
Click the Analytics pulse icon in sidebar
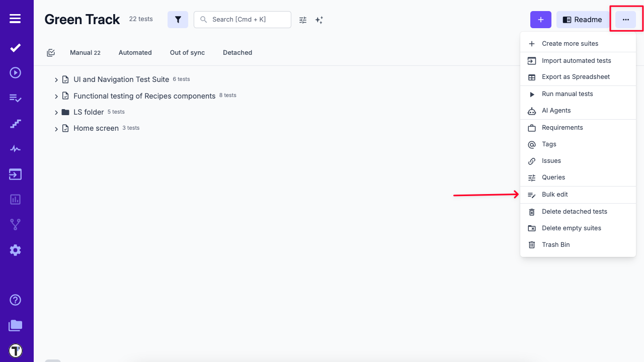tap(15, 148)
